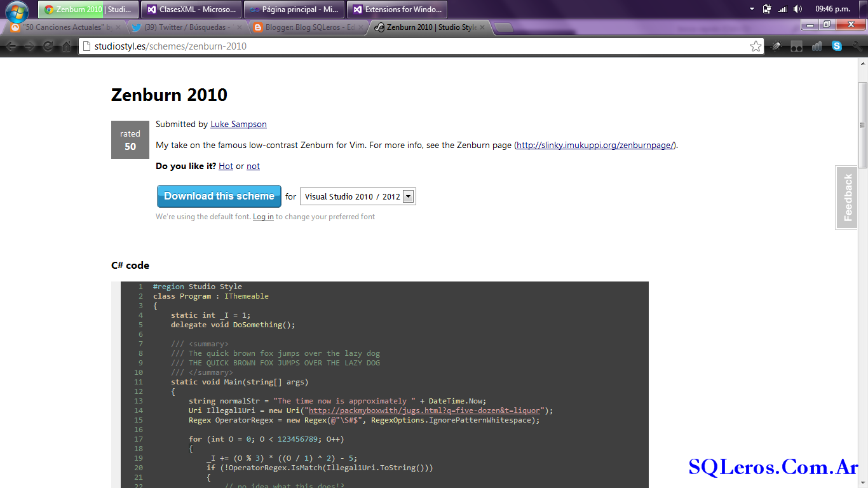Viewport: 868px width, 488px height.
Task: Close the Zenburn 2010 Studio Styles tab
Action: point(482,27)
